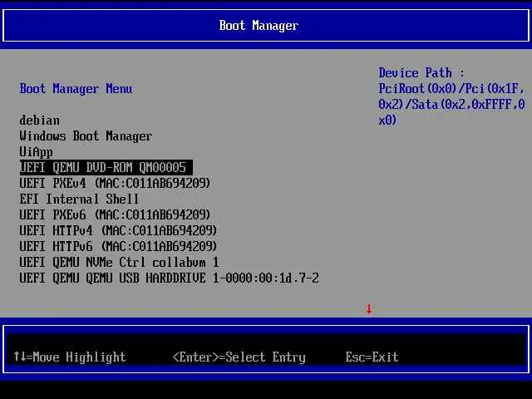The image size is (532, 399).
Task: Click the Enter=Select Entry hint
Action: click(239, 357)
